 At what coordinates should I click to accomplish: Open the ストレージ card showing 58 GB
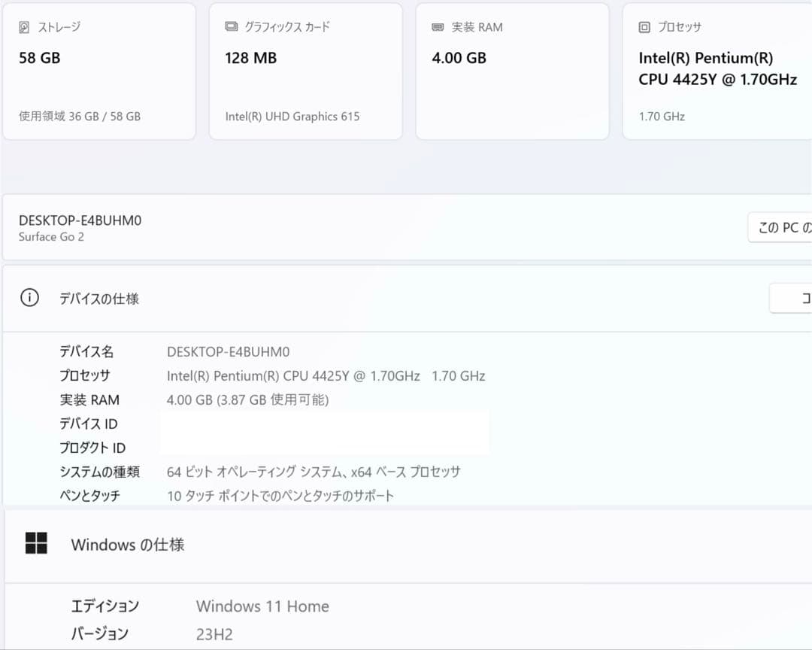coord(99,71)
